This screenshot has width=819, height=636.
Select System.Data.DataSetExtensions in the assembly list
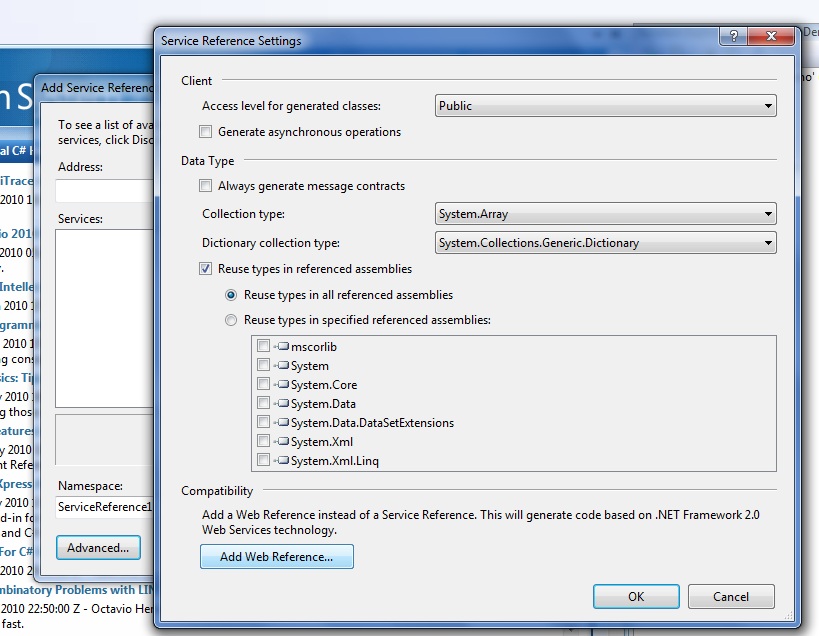[372, 423]
